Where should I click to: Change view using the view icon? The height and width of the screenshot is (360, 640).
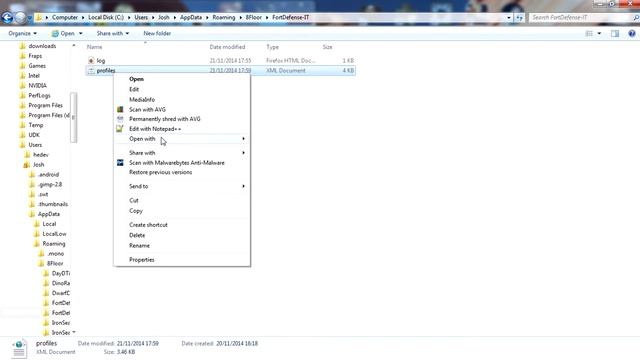pyautogui.click(x=589, y=33)
